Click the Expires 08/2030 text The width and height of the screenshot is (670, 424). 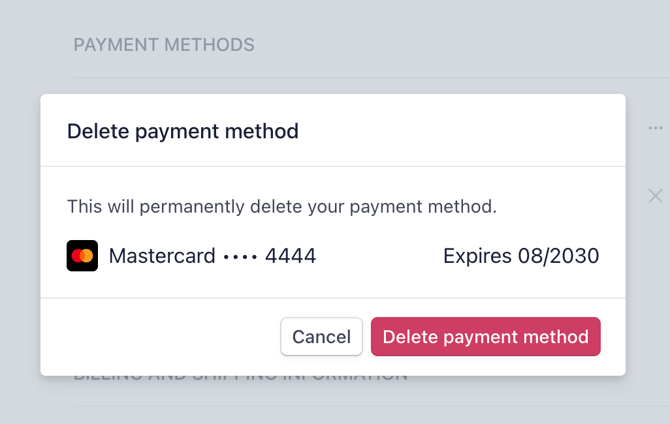click(520, 256)
